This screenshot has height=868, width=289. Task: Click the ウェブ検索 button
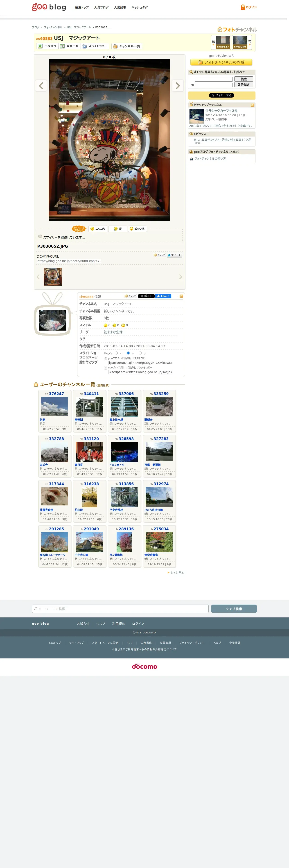click(234, 609)
